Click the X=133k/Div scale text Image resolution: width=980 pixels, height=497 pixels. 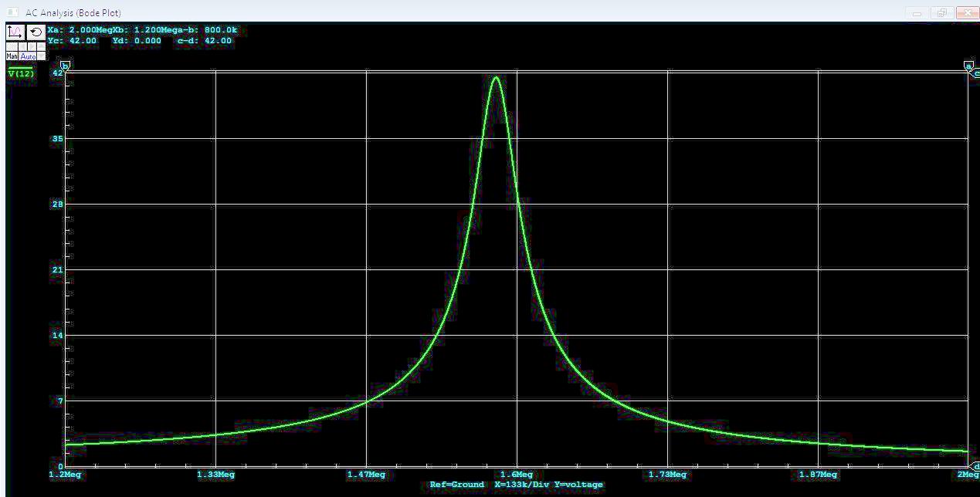[521, 485]
